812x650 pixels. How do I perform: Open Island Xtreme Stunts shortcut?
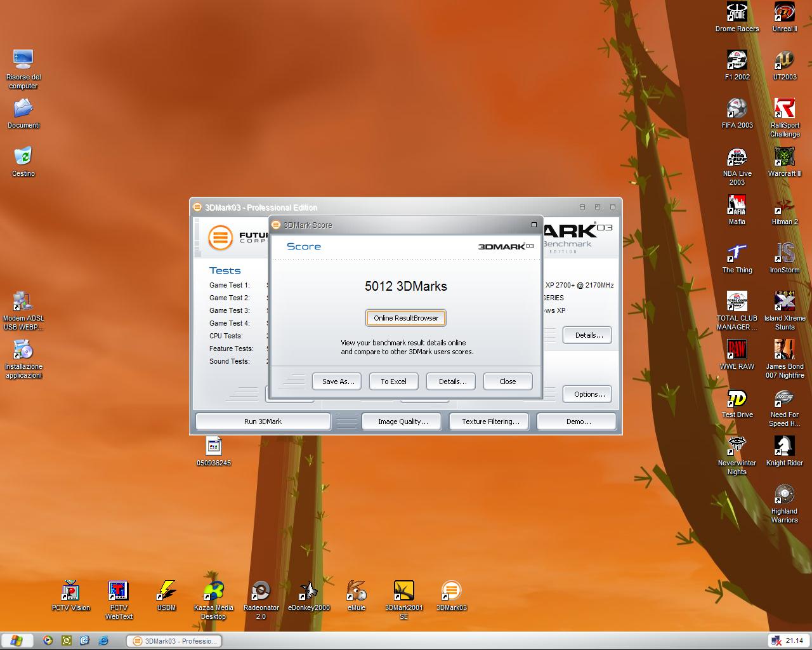785,311
